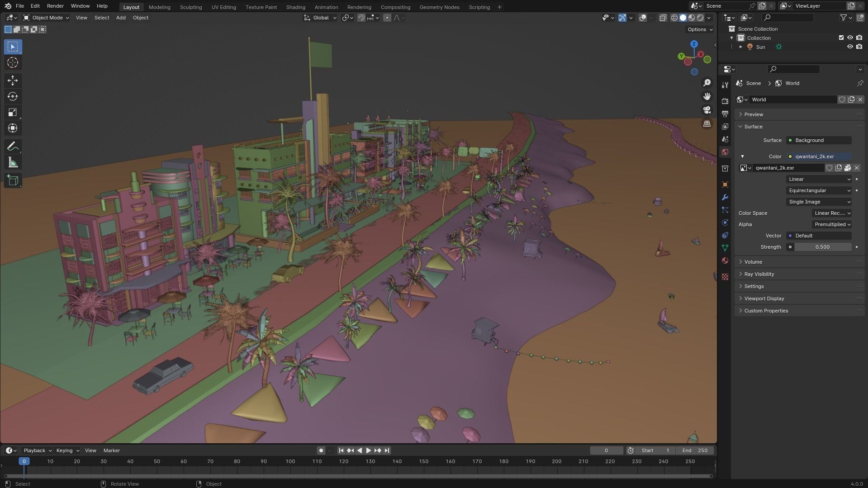Image resolution: width=868 pixels, height=488 pixels.
Task: Toggle snapping magnet icon
Action: [x=361, y=18]
